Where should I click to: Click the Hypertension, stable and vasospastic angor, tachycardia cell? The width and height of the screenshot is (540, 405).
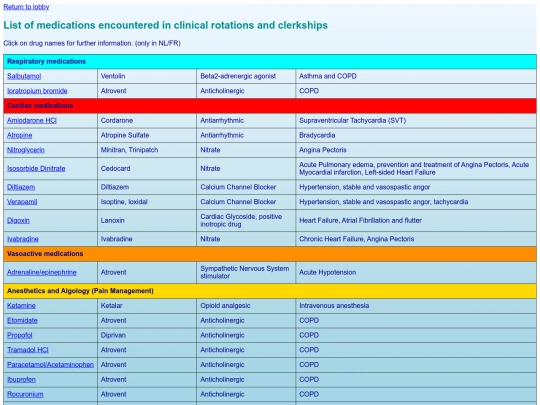click(416, 202)
